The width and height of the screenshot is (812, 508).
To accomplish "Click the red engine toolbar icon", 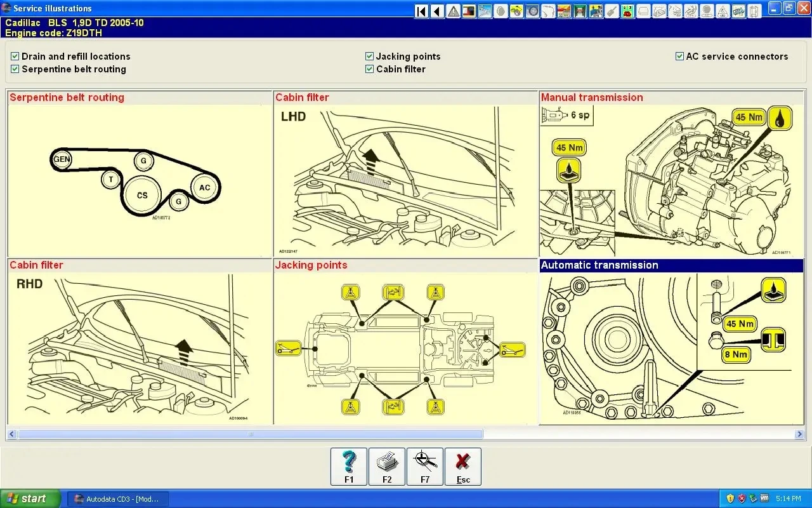I will coord(468,11).
